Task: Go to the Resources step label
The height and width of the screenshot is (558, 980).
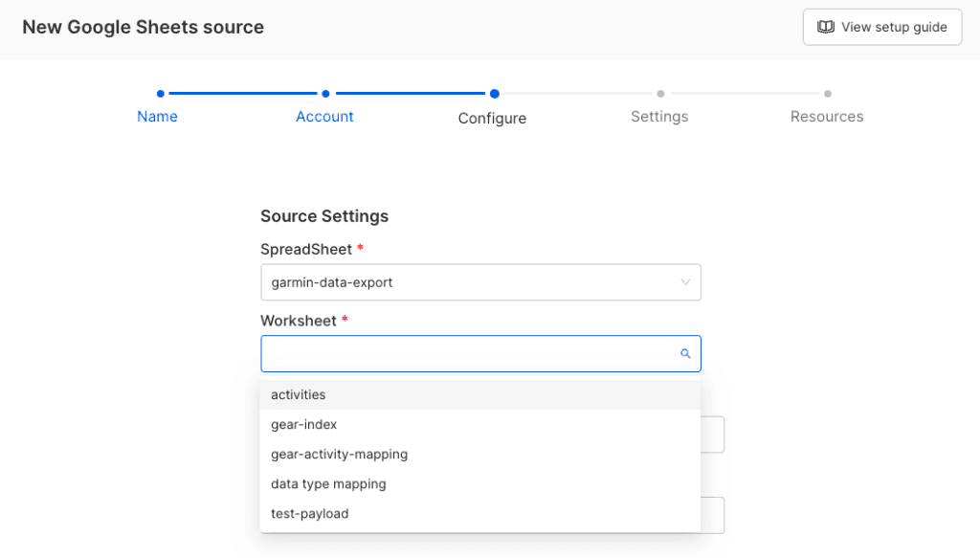Action: 827,117
